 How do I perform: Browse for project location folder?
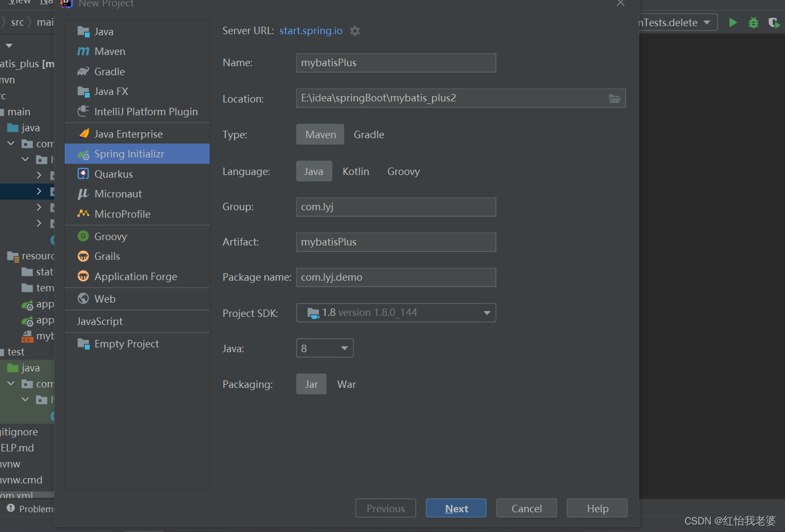click(615, 98)
